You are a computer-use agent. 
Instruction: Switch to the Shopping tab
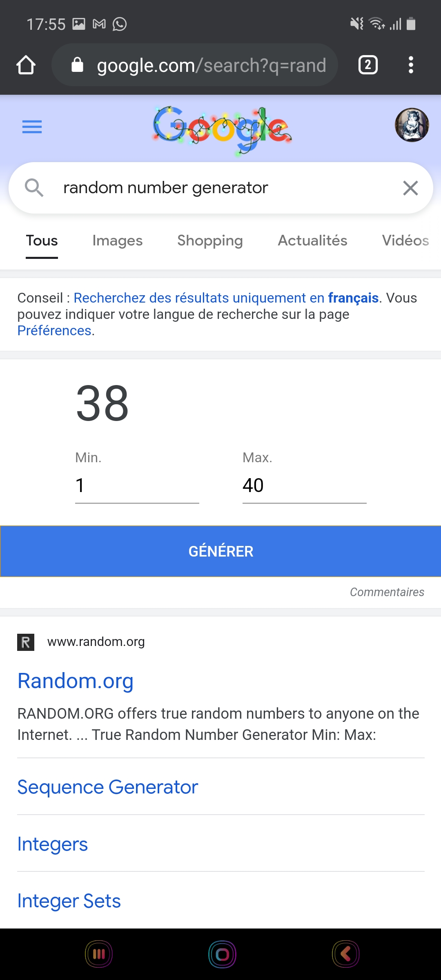pyautogui.click(x=210, y=241)
